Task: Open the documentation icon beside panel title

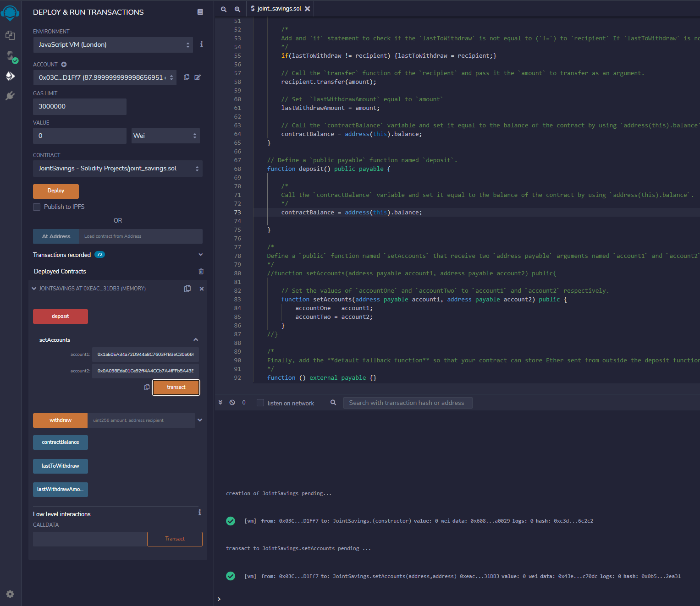Action: [x=200, y=12]
